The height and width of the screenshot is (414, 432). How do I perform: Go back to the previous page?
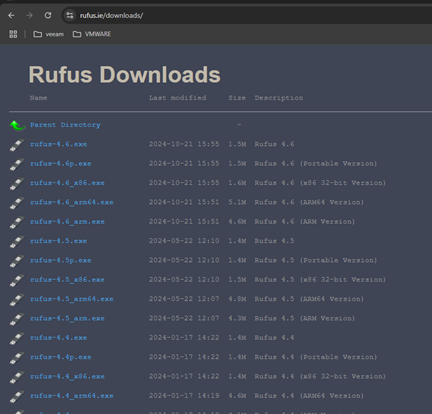[11, 15]
